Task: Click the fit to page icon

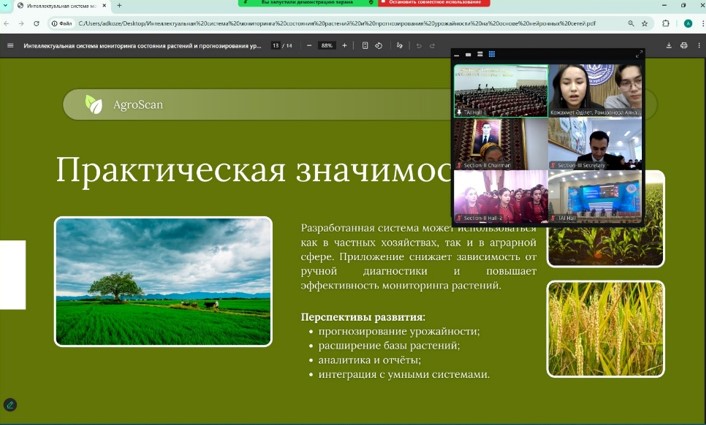Action: tap(365, 45)
